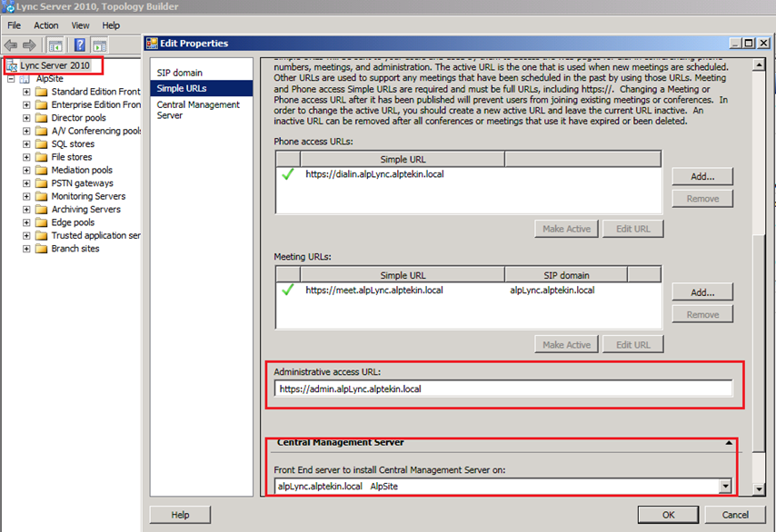Screen dimensions: 776x532
Task: Collapse the Central Management Server section
Action: [x=729, y=443]
